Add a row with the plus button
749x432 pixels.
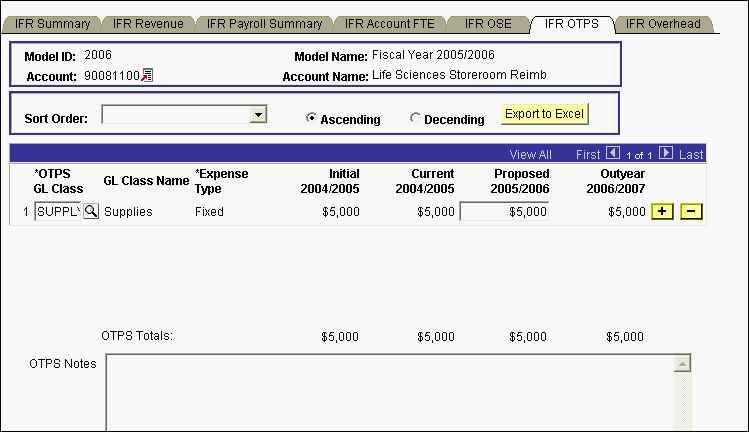tap(661, 212)
